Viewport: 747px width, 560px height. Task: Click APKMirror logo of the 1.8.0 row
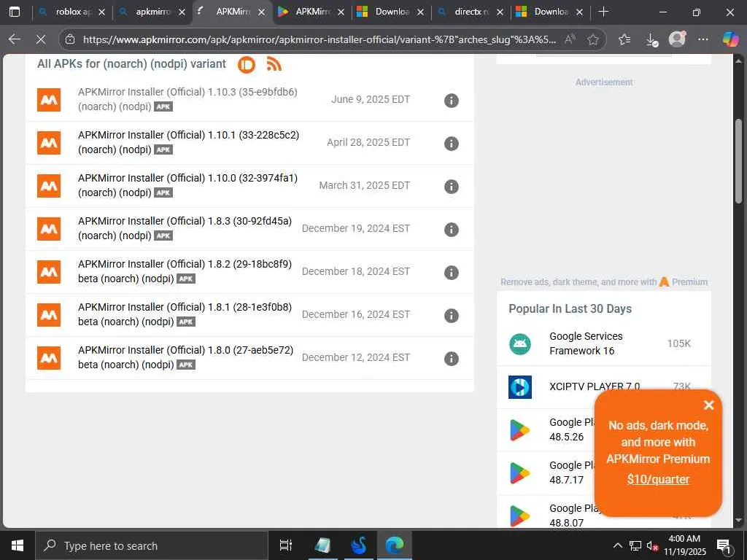coord(49,358)
